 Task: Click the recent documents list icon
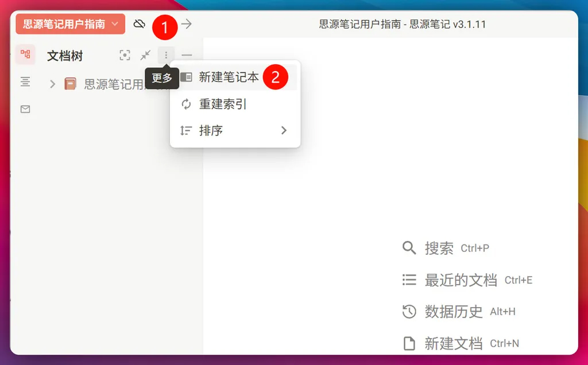click(409, 280)
